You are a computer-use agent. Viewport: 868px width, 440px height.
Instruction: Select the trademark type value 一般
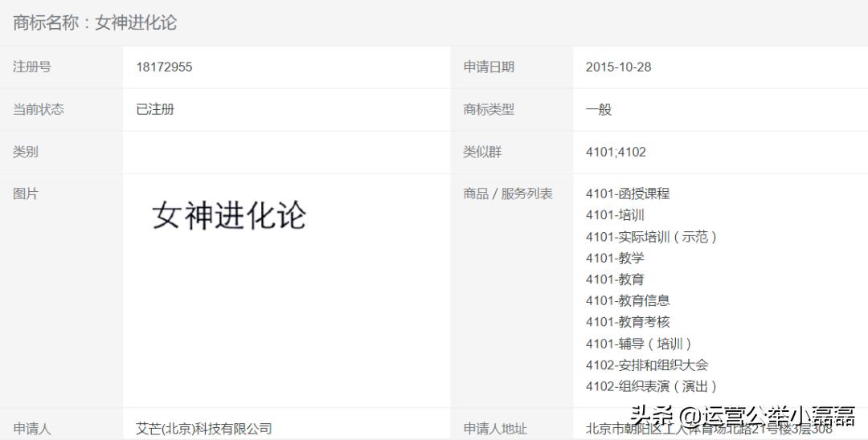(599, 109)
